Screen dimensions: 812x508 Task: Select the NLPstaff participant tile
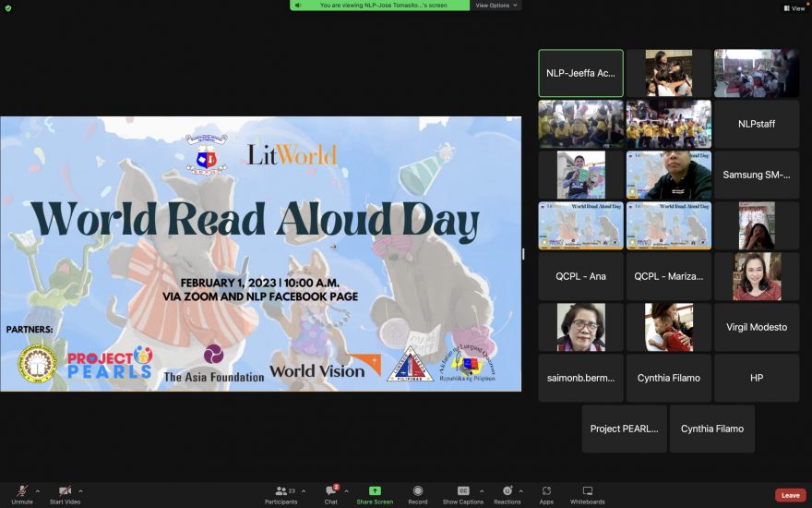tap(757, 124)
